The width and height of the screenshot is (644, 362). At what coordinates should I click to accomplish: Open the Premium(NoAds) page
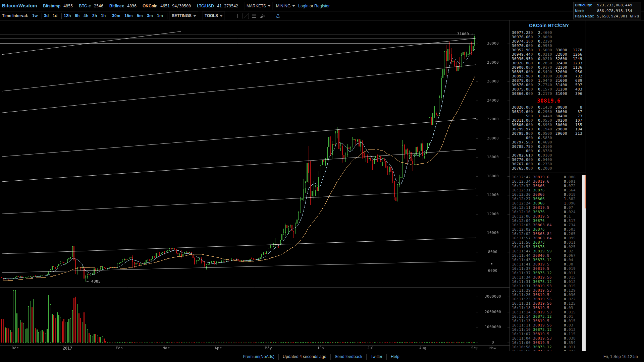pyautogui.click(x=258, y=356)
